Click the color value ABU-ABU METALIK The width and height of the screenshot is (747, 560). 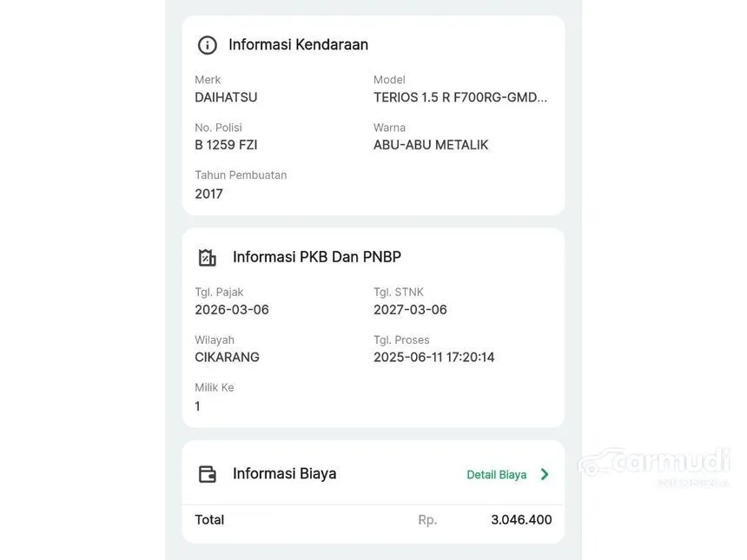point(431,145)
